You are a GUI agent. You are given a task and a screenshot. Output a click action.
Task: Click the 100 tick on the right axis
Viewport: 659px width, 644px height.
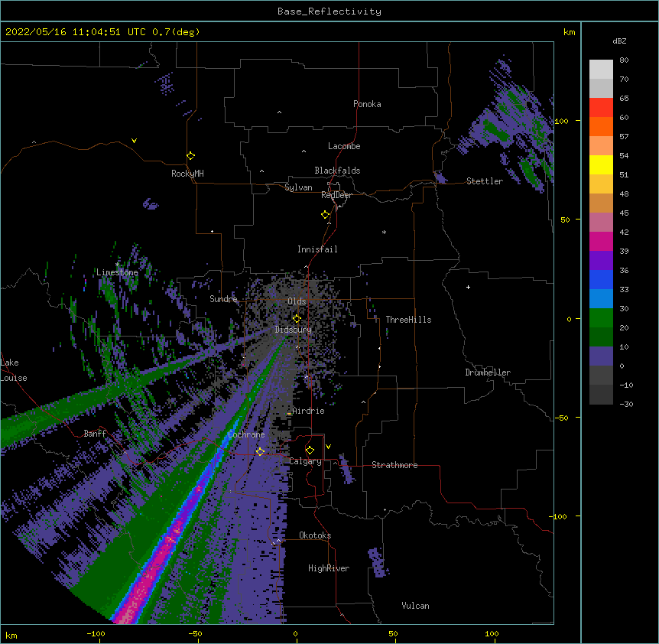click(561, 121)
